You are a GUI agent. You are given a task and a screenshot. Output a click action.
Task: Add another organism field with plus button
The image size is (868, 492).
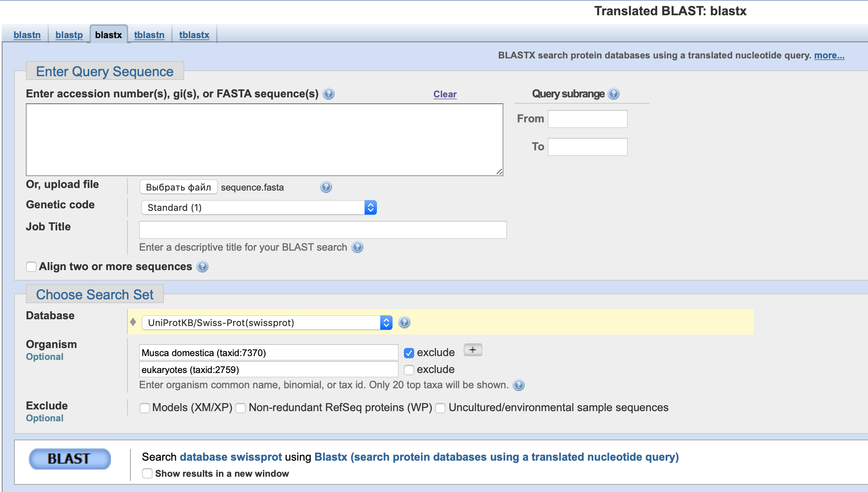(473, 350)
